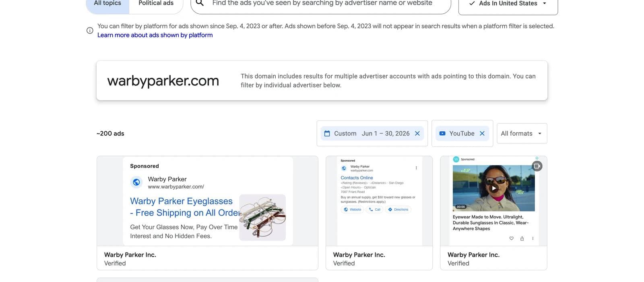Image resolution: width=644 pixels, height=282 pixels.
Task: Select the All topics tab
Action: click(107, 4)
